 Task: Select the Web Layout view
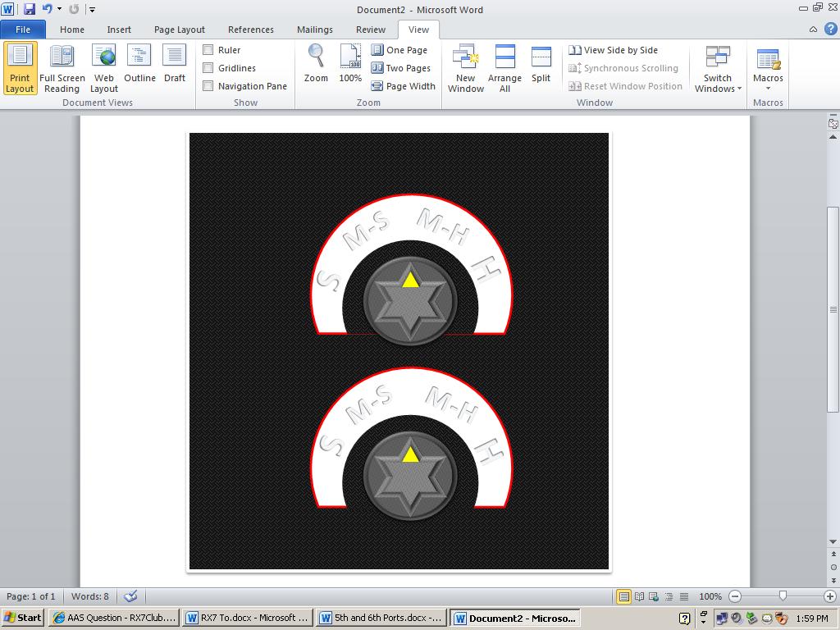coord(104,69)
